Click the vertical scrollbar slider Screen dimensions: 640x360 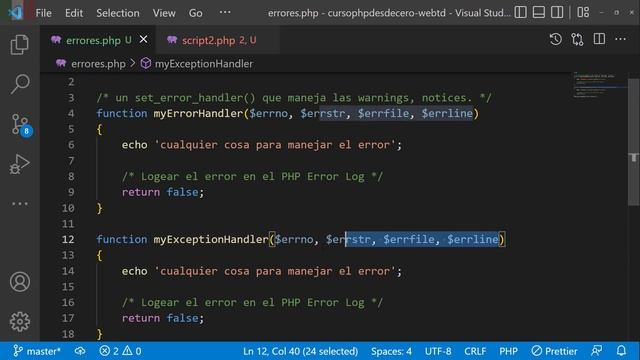[633, 142]
